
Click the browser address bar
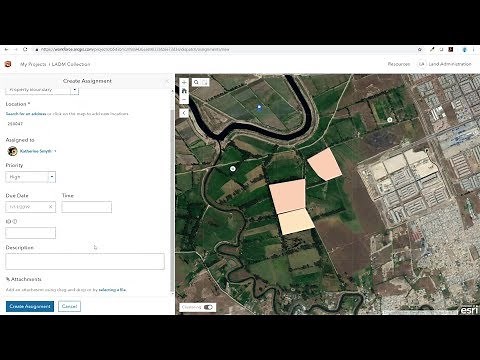click(x=227, y=49)
